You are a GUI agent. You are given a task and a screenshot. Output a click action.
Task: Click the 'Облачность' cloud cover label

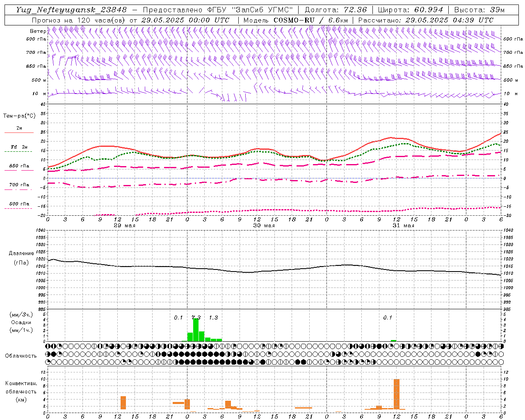pyautogui.click(x=21, y=356)
